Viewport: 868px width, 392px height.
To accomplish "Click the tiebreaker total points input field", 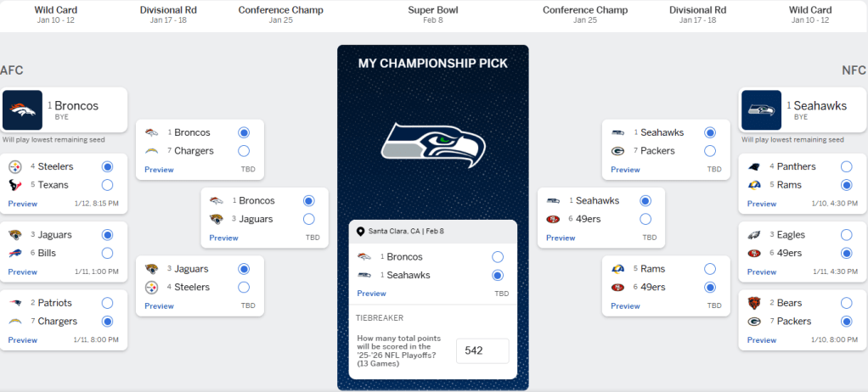I will coord(482,350).
